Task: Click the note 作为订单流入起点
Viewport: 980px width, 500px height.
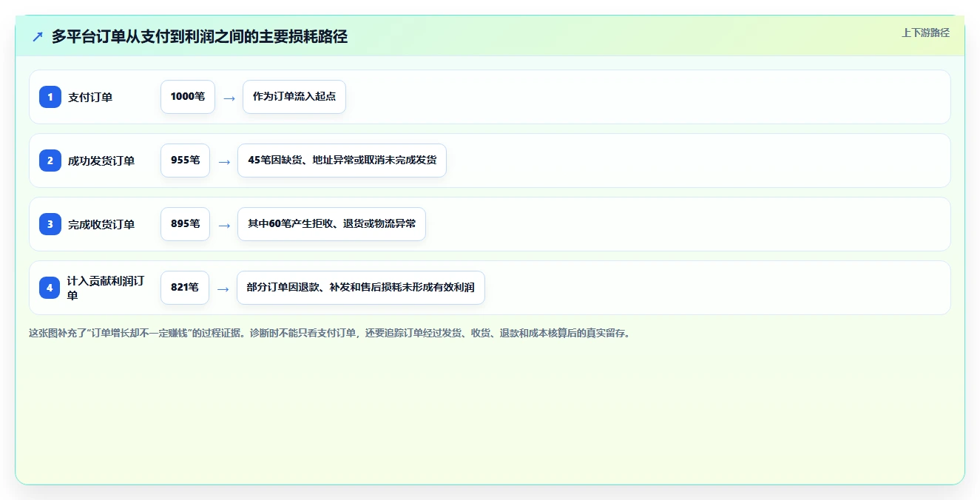Action: coord(294,97)
